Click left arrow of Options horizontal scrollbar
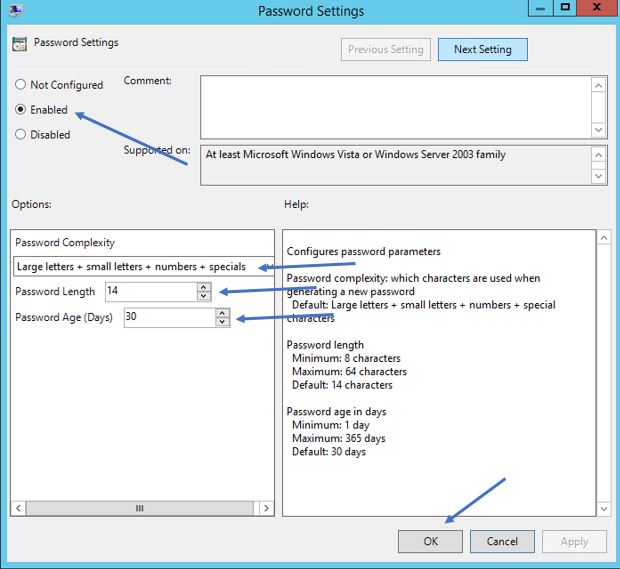Viewport: 620px width, 569px height. click(19, 508)
